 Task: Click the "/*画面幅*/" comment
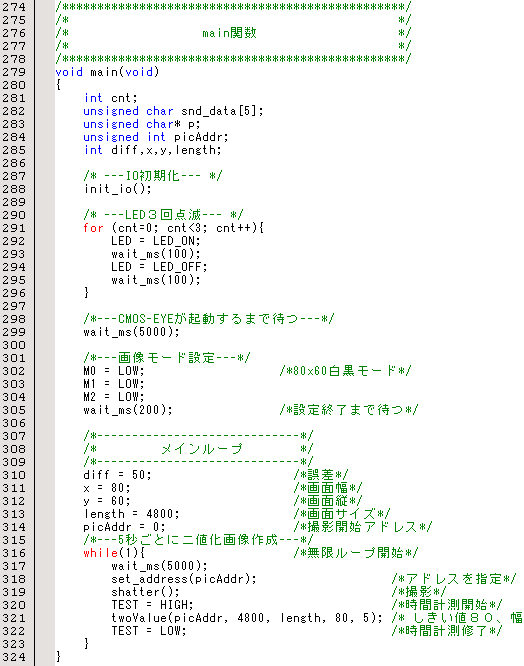click(x=328, y=488)
